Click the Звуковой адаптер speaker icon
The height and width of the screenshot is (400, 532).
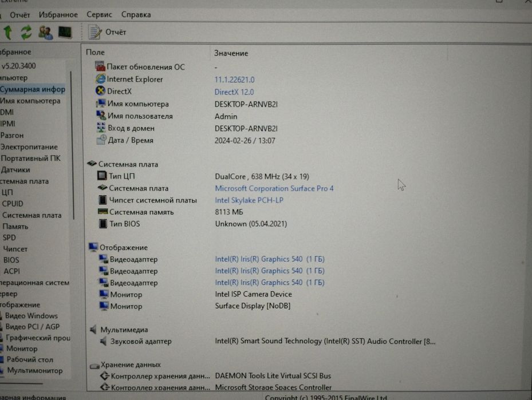coord(104,341)
